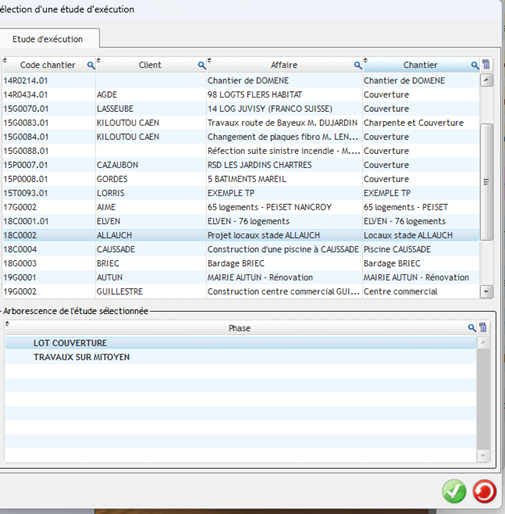The width and height of the screenshot is (505, 514).
Task: Open the top table column settings icon
Action: 486,64
